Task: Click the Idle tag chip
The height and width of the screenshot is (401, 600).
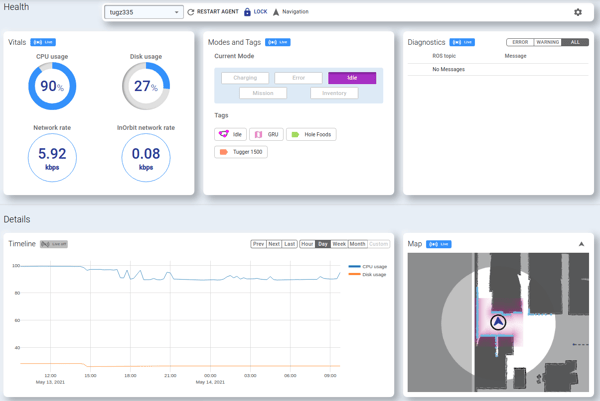Action: click(x=230, y=134)
